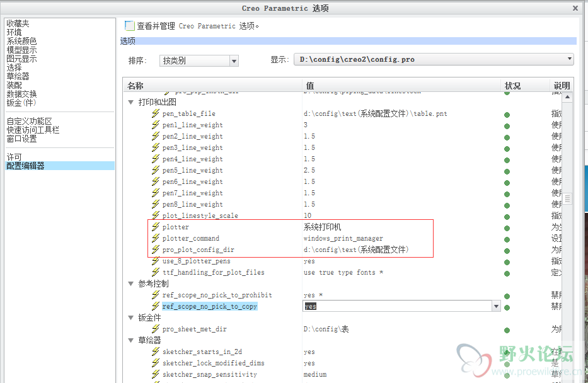Click the lightning icon beside plotter

[x=156, y=226]
